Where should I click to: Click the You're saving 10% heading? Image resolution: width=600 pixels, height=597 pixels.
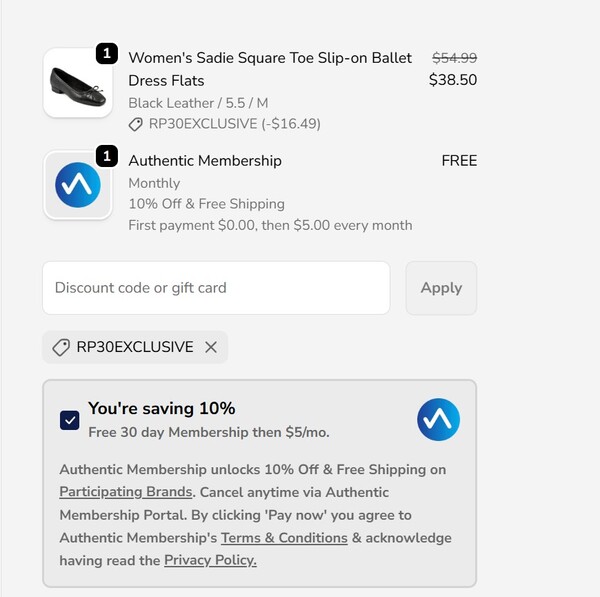coord(162,408)
